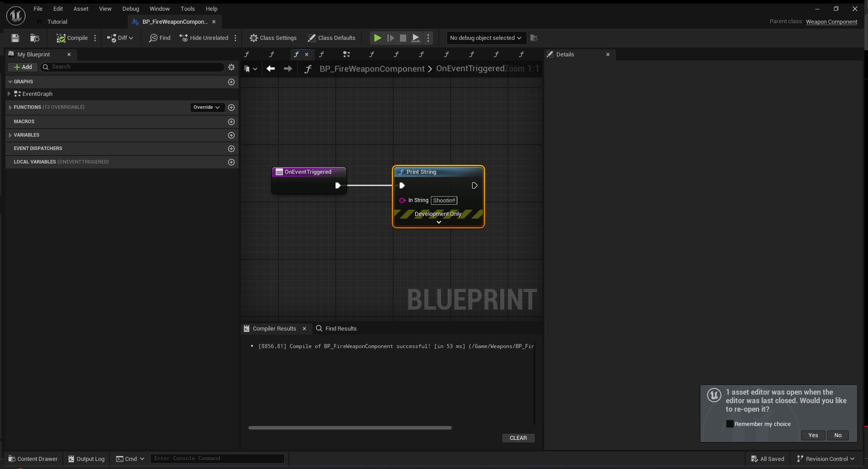Close the BP_FireWeaponComponent tab
This screenshot has width=868, height=469.
pos(214,22)
